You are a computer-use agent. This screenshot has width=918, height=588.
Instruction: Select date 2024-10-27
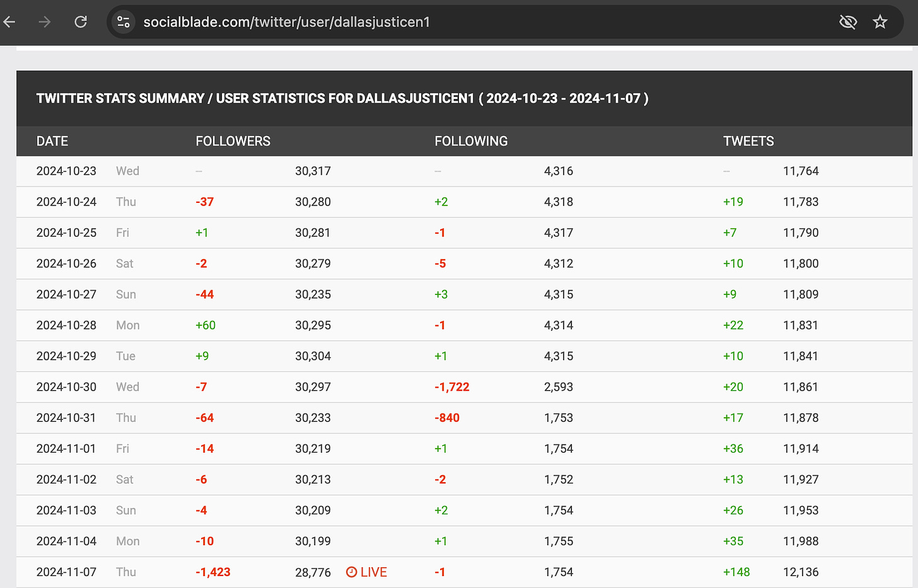coord(66,295)
